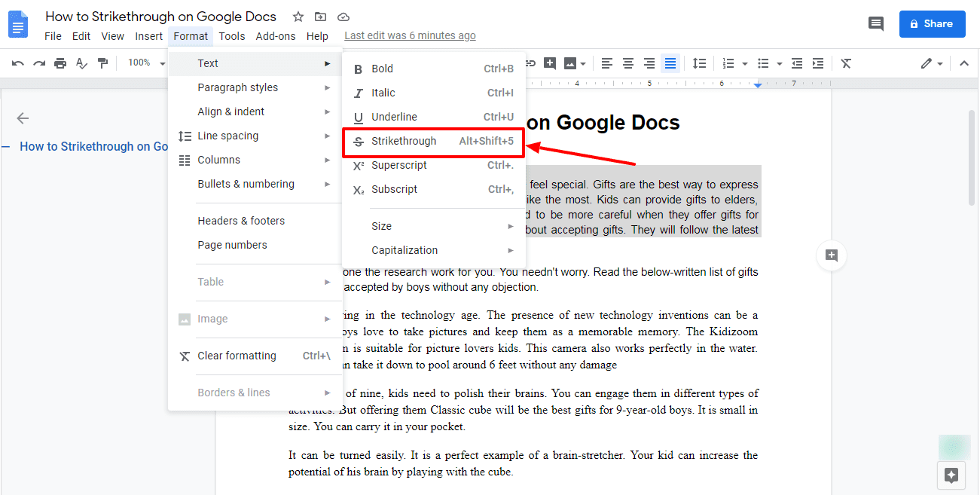
Task: Click the Justify alignment icon
Action: click(670, 63)
